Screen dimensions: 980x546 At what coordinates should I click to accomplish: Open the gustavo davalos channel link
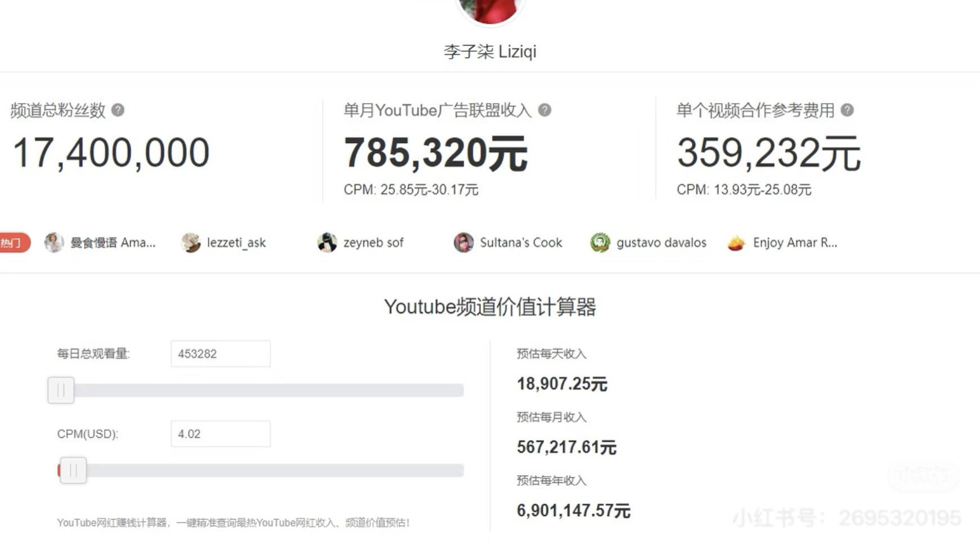coord(661,243)
